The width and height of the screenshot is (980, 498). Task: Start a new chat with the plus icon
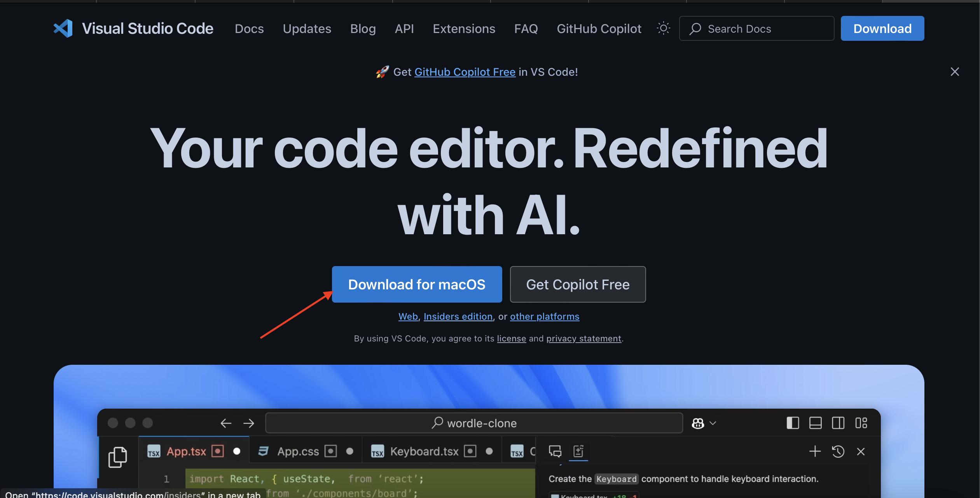pos(815,451)
